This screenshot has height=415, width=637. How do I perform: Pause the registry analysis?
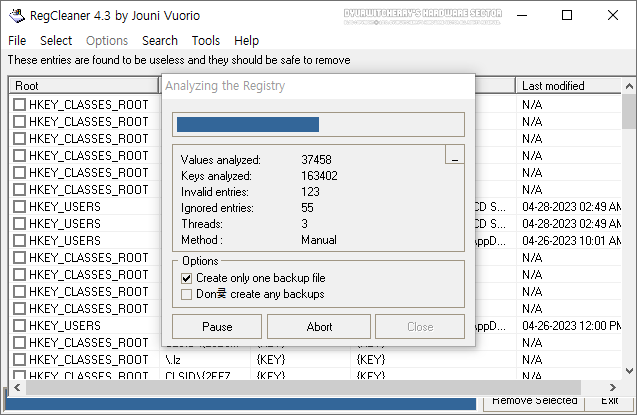pyautogui.click(x=217, y=326)
